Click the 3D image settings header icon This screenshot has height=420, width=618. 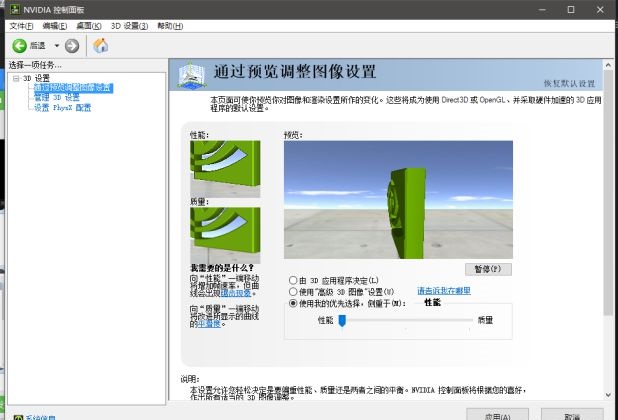[191, 74]
